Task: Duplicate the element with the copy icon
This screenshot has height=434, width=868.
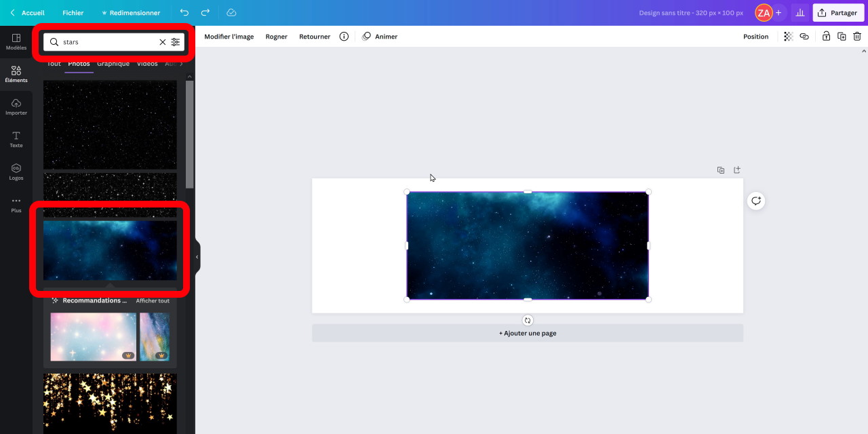Action: [842, 37]
